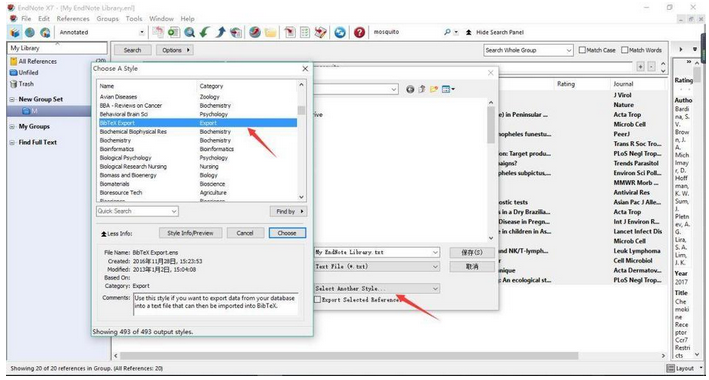Close the Save file dialog
709x380 pixels.
coord(491,73)
